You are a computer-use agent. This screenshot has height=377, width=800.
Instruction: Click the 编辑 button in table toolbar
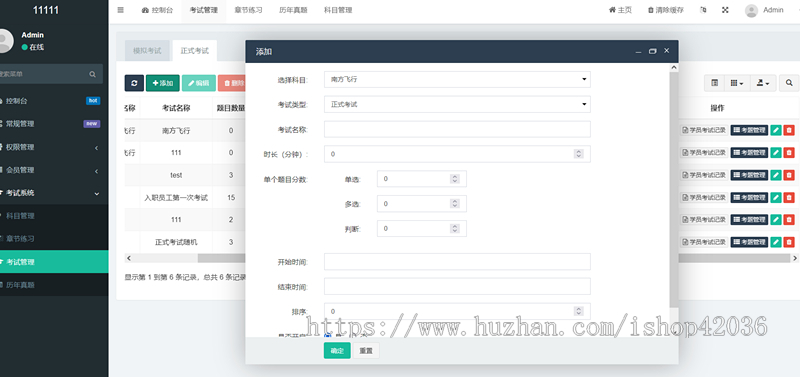198,83
